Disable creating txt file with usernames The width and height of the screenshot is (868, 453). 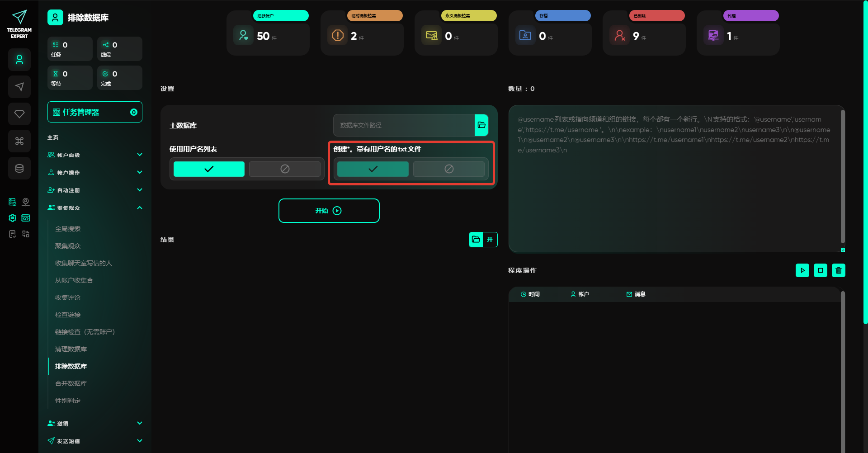pos(448,169)
